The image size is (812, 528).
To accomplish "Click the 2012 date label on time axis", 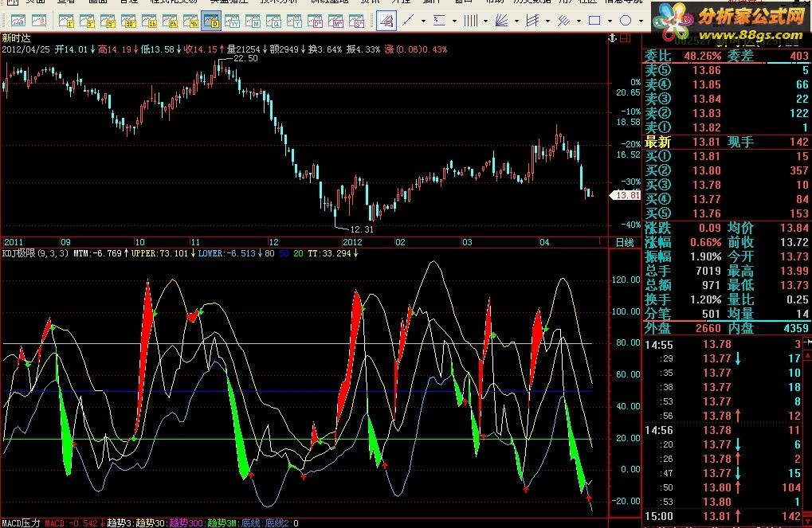I will [x=352, y=242].
